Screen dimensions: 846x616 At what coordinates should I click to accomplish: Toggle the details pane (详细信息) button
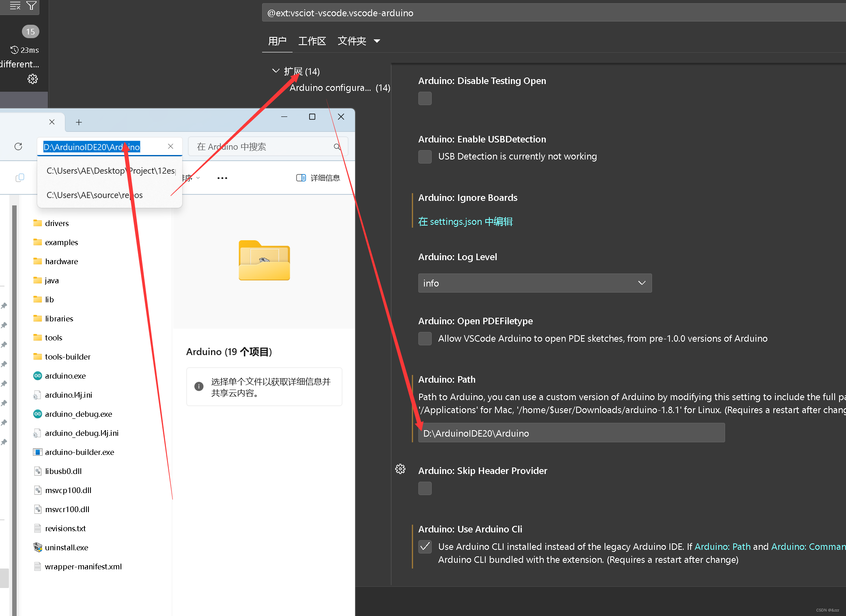318,178
